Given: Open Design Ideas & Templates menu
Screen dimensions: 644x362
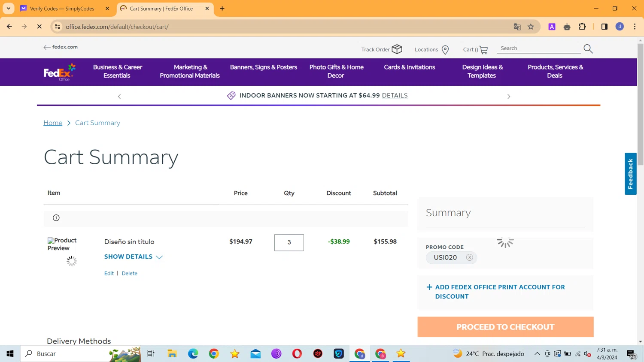Looking at the screenshot, I should coord(482,71).
